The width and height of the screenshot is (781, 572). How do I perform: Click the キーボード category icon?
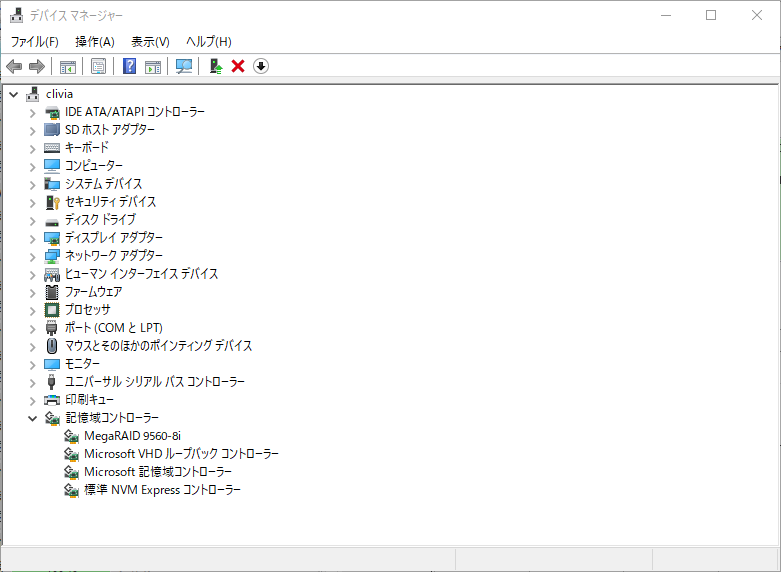tap(52, 147)
